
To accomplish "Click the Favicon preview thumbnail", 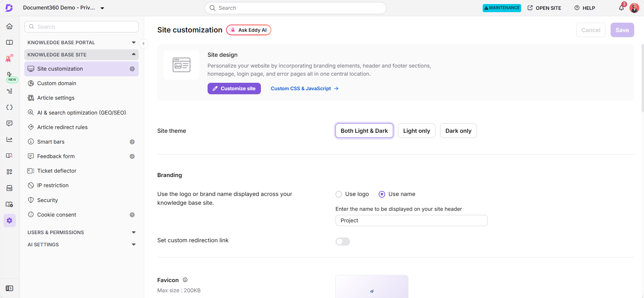I will pos(372,287).
